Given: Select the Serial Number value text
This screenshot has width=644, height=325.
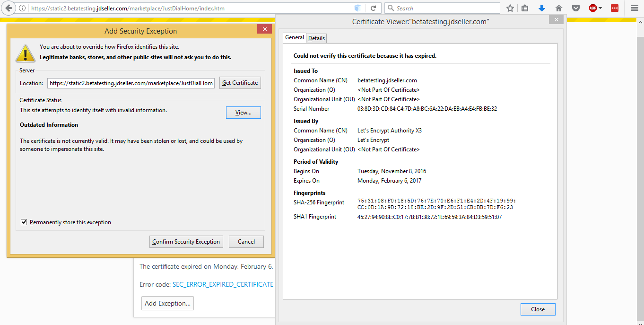Looking at the screenshot, I should tap(427, 109).
